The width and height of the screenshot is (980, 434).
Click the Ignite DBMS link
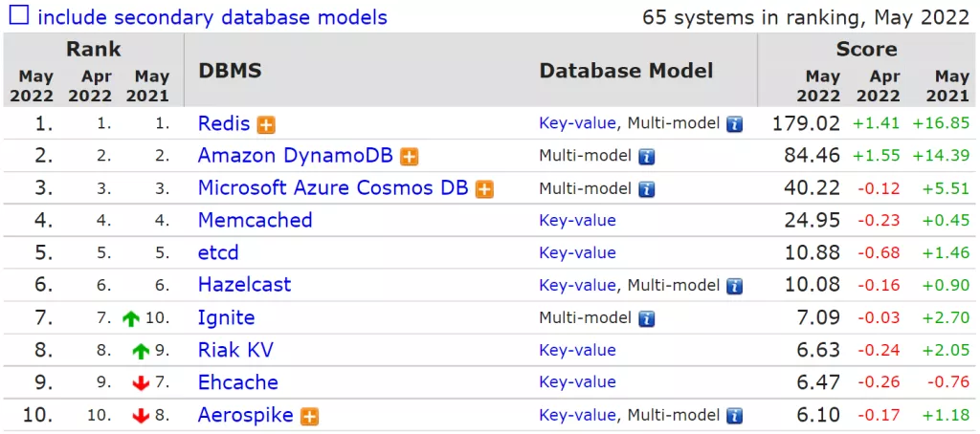click(x=226, y=317)
